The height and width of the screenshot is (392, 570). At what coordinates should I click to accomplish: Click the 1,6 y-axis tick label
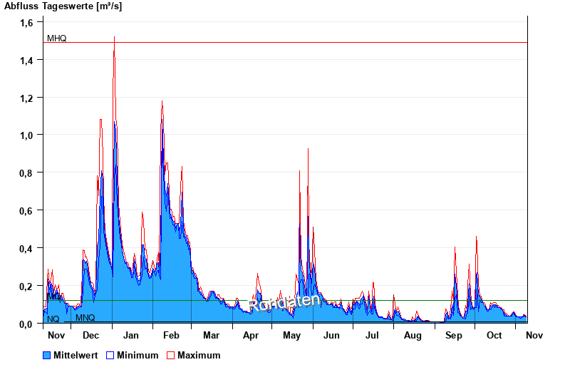(x=26, y=23)
